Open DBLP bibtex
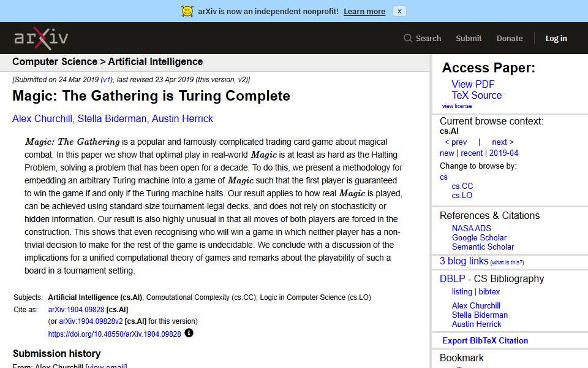Viewport: 588px width, 368px height. (x=489, y=292)
